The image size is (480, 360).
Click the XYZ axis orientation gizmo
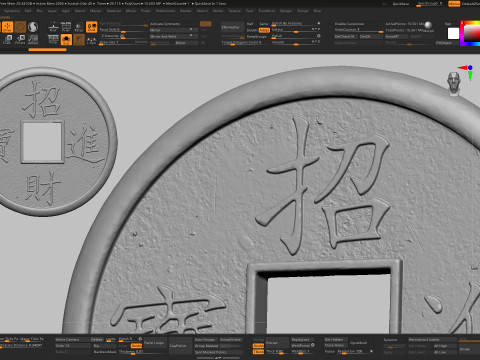[x=467, y=72]
